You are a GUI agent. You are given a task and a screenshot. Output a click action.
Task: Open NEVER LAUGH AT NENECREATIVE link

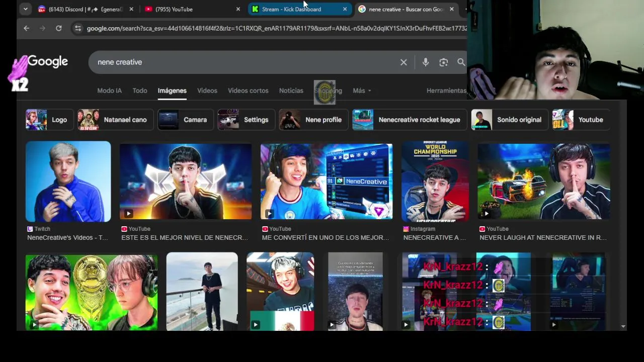point(543,237)
